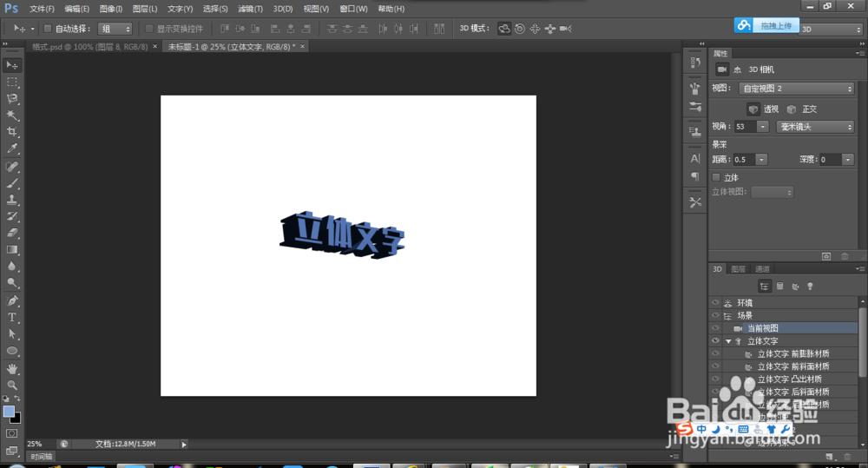Select the Lasso tool
The width and height of the screenshot is (868, 468).
[11, 99]
